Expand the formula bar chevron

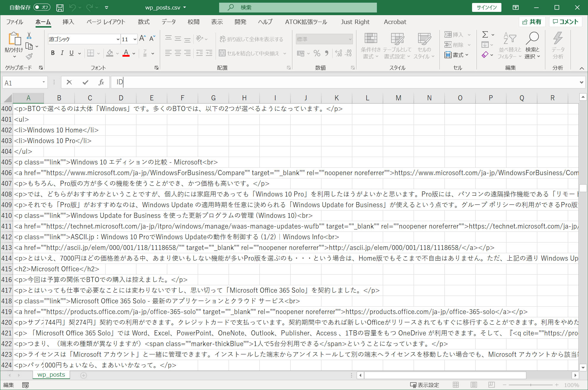tap(581, 83)
